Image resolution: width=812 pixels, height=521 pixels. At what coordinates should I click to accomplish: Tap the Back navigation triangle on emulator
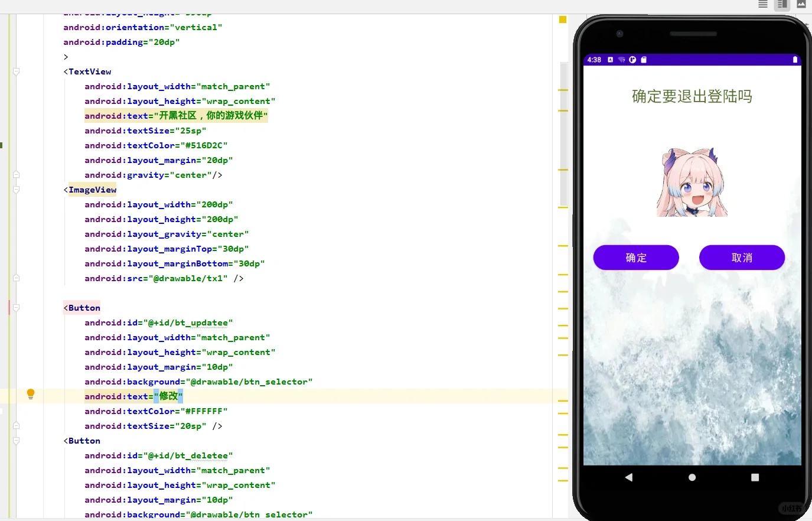pyautogui.click(x=628, y=477)
